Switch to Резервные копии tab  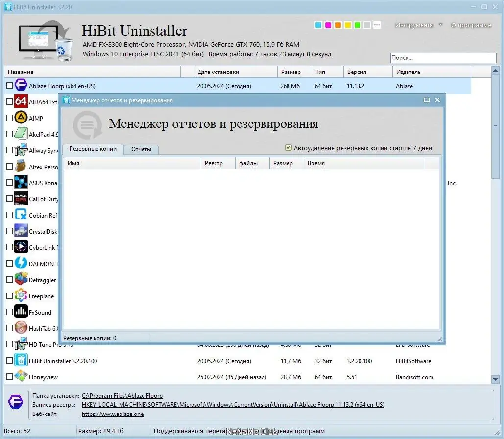coord(93,149)
